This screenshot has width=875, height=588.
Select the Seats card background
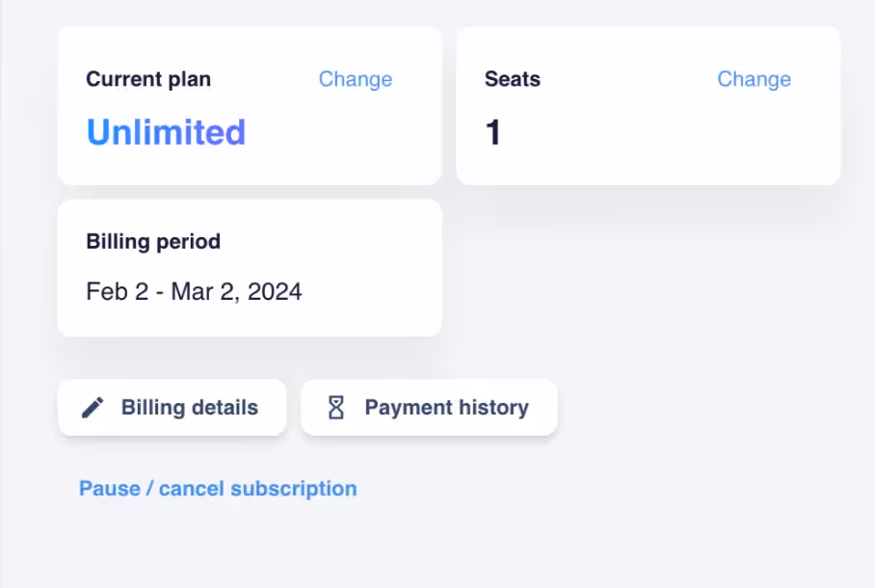pos(649,105)
